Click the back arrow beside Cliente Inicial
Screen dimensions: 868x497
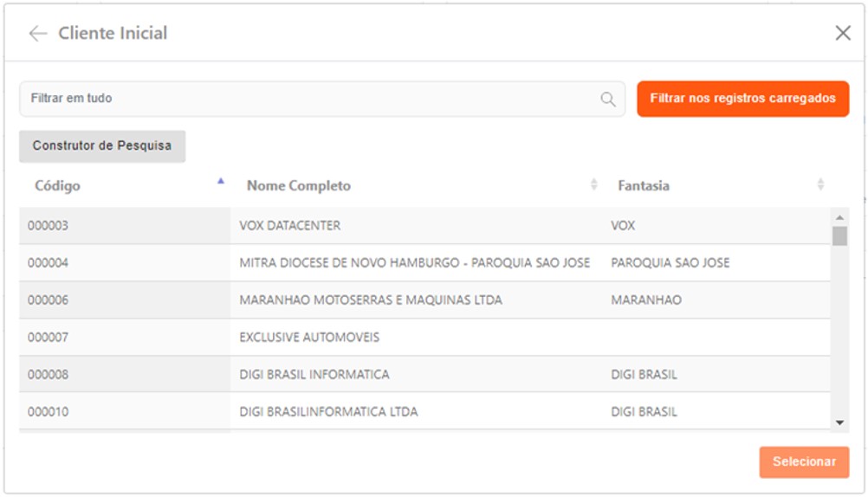pyautogui.click(x=37, y=34)
